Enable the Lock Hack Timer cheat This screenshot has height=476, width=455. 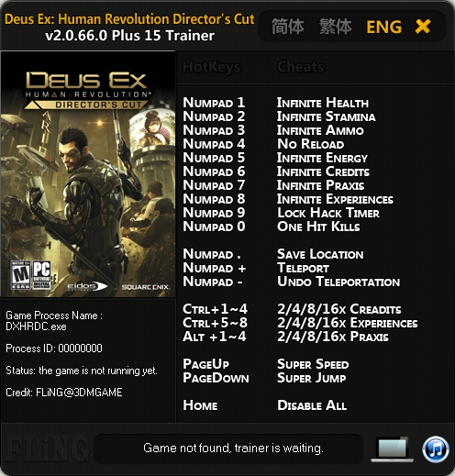328,213
